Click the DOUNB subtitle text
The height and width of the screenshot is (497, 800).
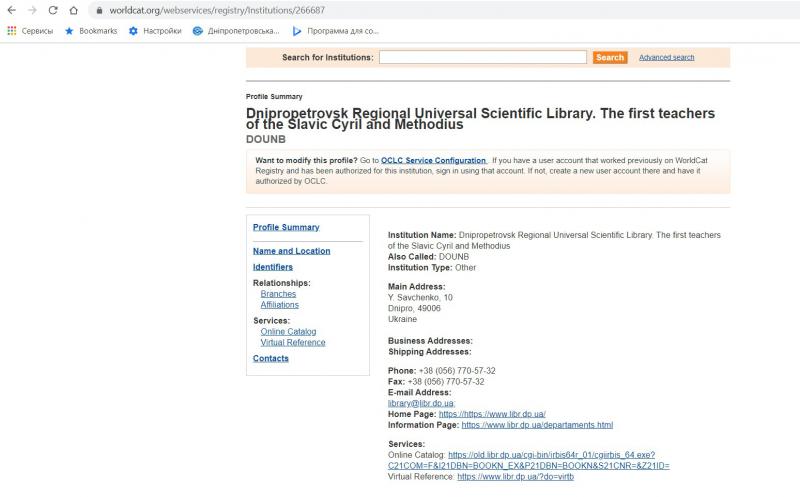coord(266,139)
